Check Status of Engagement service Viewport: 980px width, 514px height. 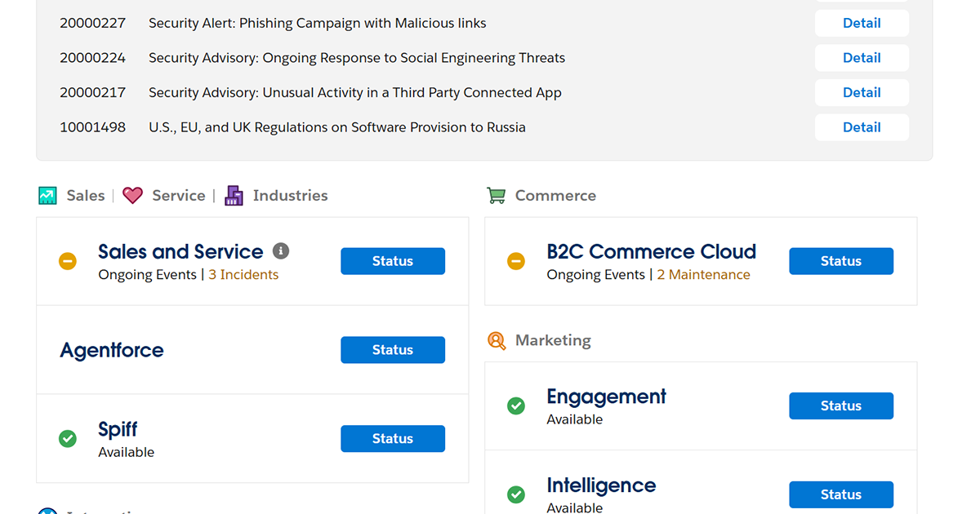pyautogui.click(x=841, y=405)
